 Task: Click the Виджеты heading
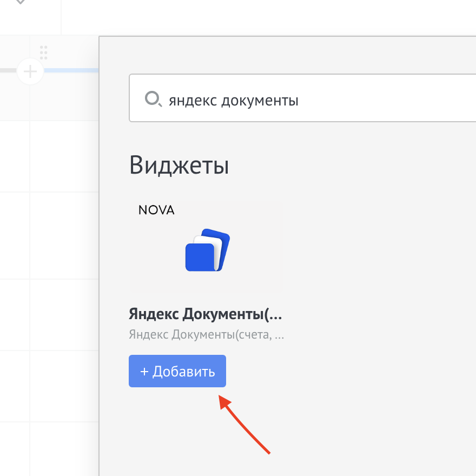[179, 165]
